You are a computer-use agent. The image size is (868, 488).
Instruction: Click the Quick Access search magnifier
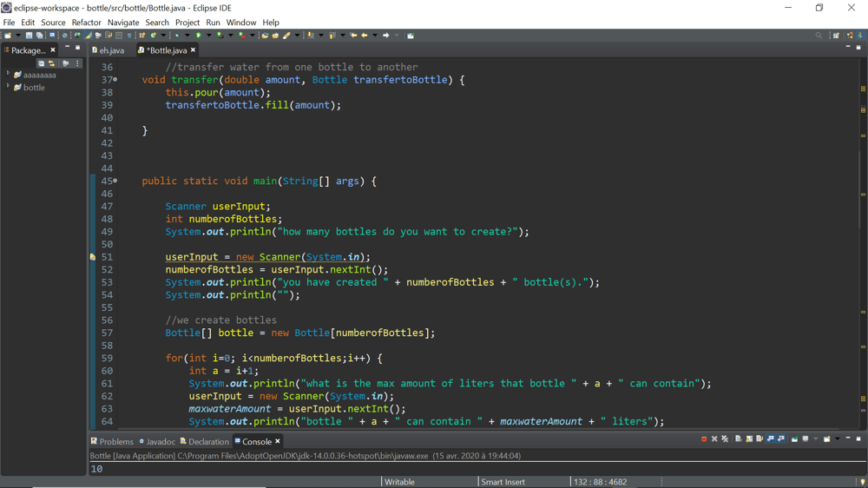(819, 36)
